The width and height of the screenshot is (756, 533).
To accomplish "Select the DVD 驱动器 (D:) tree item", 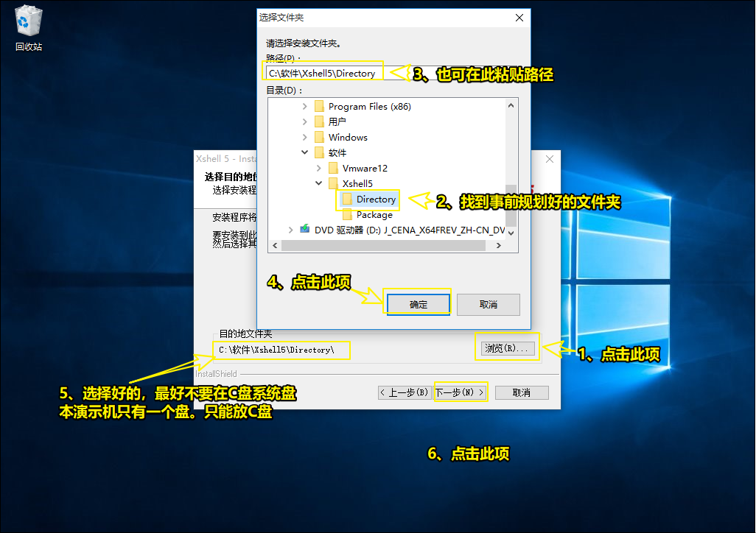I will (x=410, y=230).
